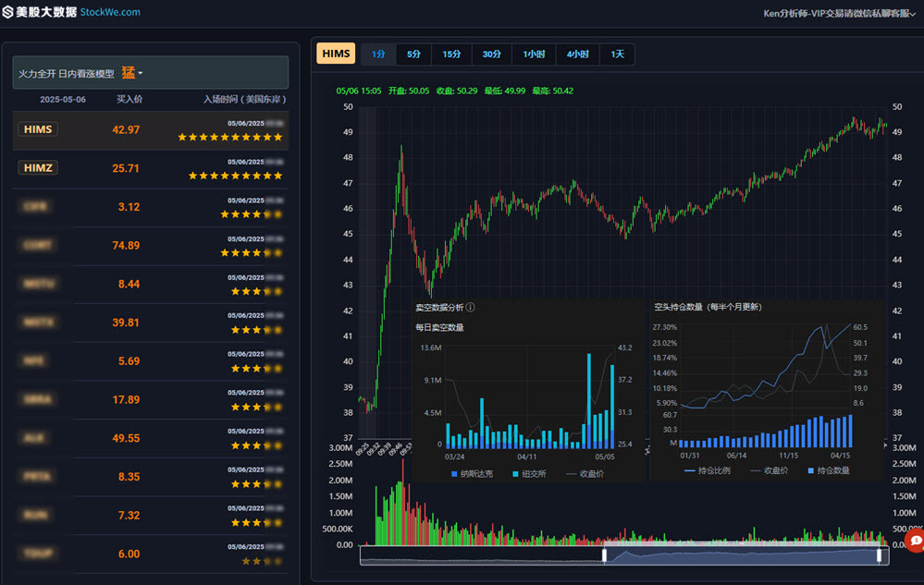Click right handle of chart range slider
Image resolution: width=924 pixels, height=585 pixels.
[880, 555]
